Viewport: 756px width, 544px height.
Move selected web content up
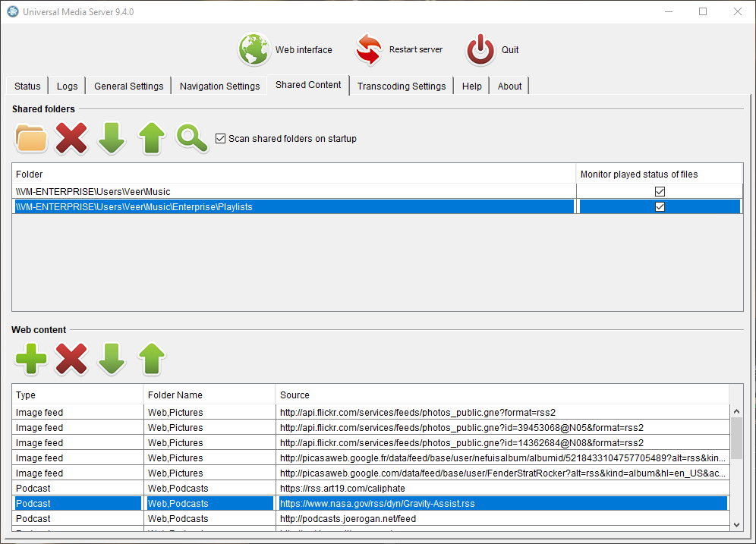tap(152, 359)
